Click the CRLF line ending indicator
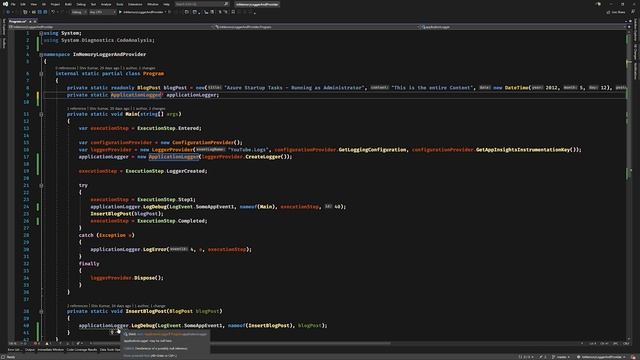The height and width of the screenshot is (360, 640). click(x=626, y=343)
